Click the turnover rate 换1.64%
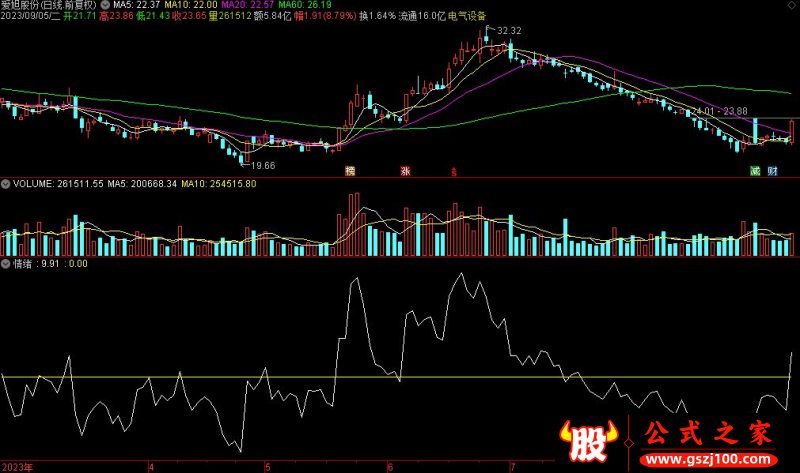800x473 pixels. click(377, 16)
